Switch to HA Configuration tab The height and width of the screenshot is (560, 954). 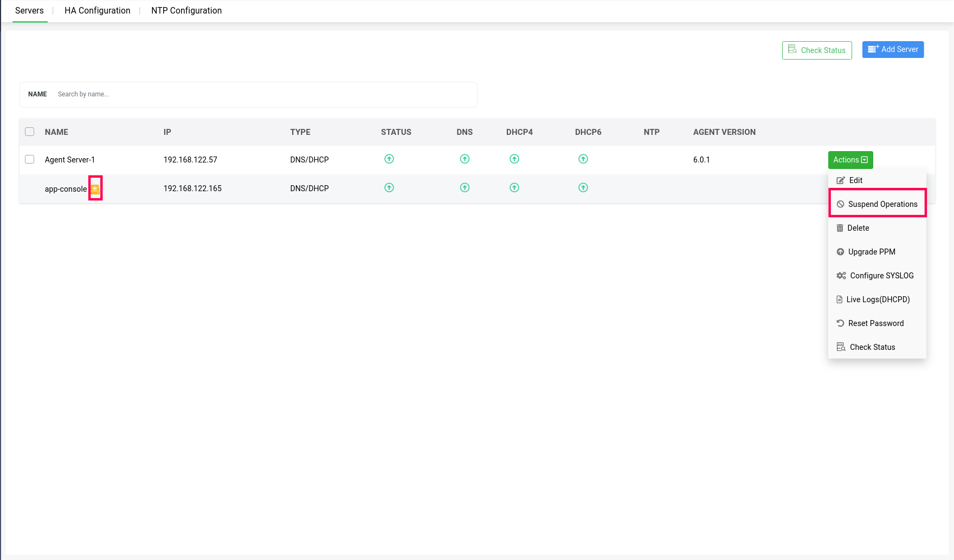[97, 11]
